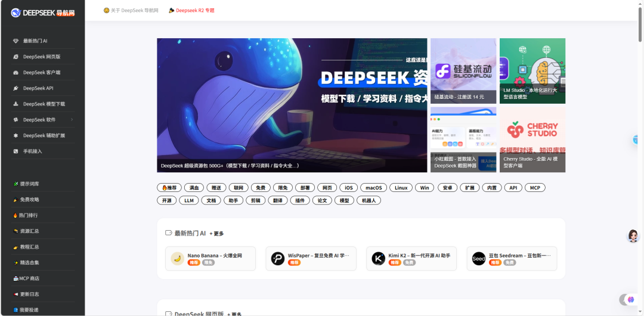Select the 论文 tag
The width and height of the screenshot is (644, 316).
322,200
